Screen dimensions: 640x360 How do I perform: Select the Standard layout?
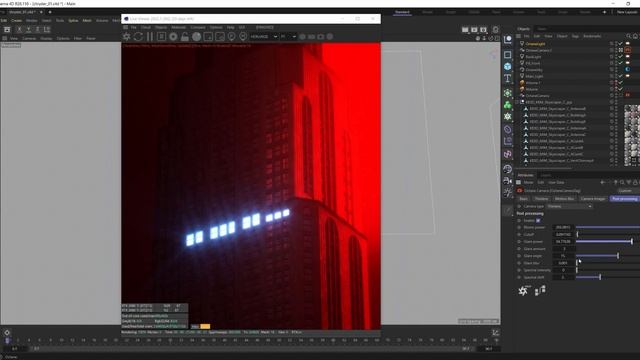[402, 12]
